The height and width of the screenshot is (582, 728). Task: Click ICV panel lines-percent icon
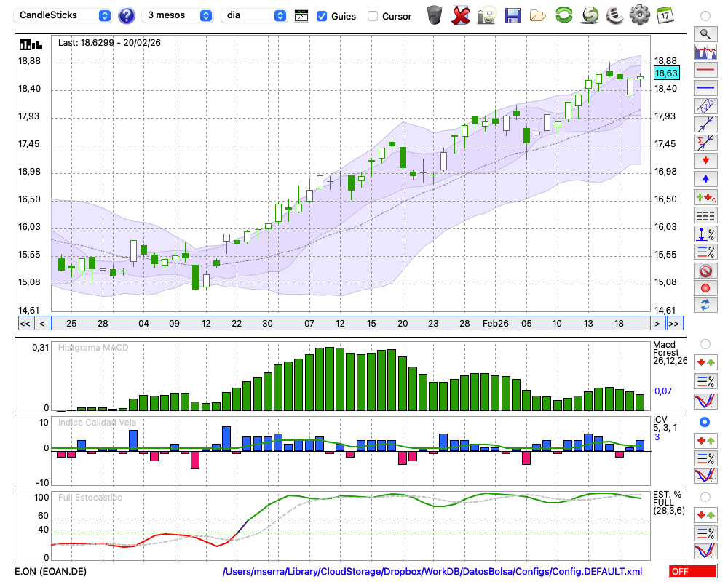tap(705, 458)
